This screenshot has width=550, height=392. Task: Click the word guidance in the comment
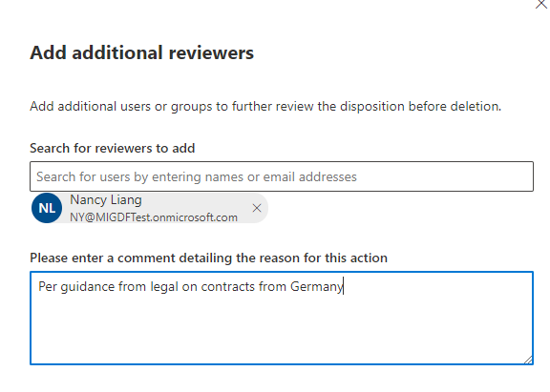tap(88, 287)
